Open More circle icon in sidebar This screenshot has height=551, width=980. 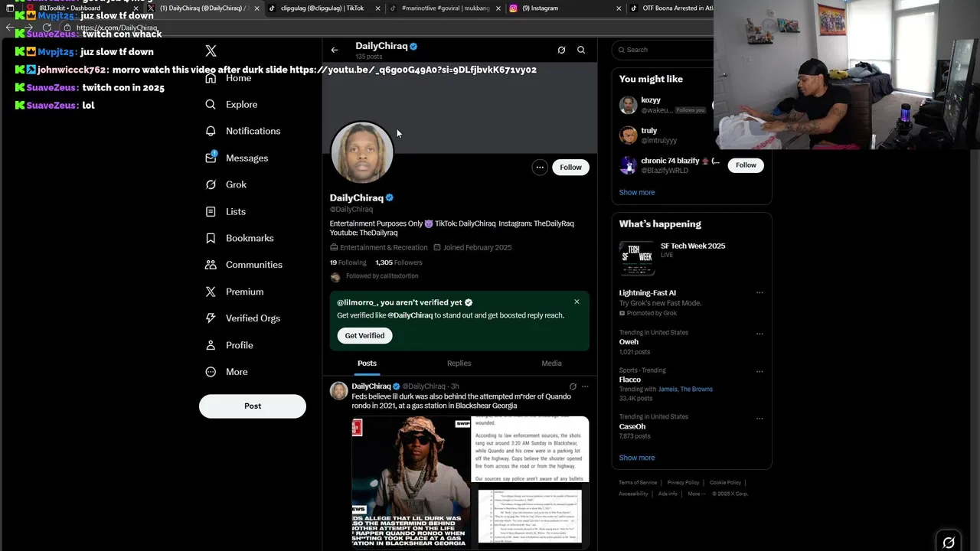(x=211, y=372)
